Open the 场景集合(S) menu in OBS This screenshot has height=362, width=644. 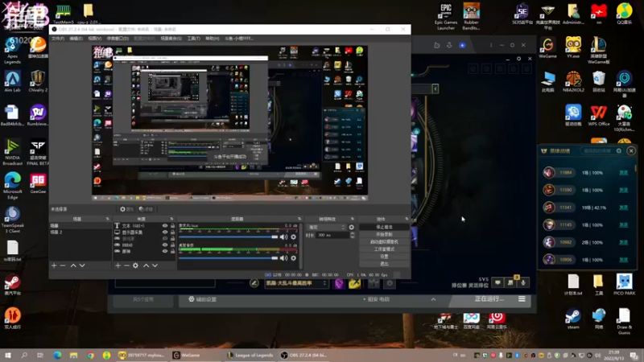tap(171, 39)
